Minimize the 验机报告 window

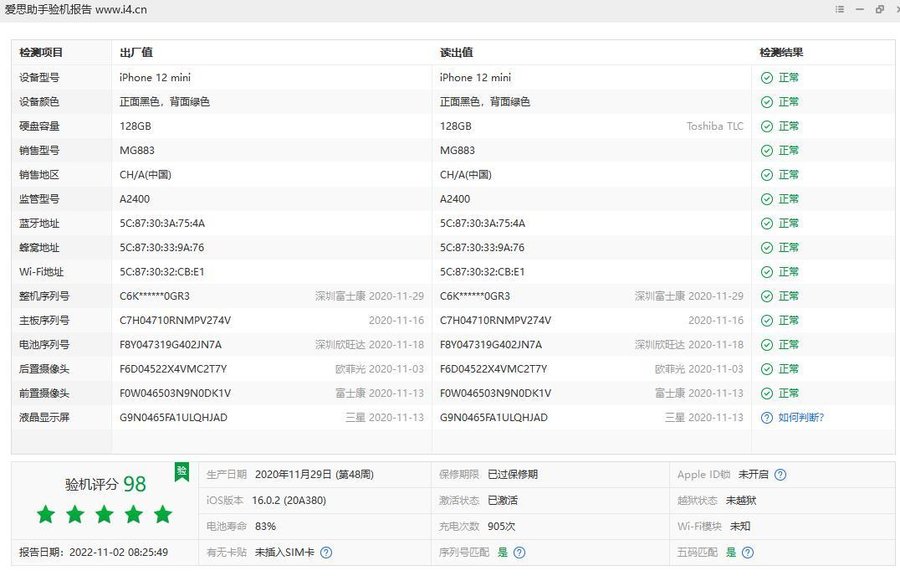click(859, 9)
